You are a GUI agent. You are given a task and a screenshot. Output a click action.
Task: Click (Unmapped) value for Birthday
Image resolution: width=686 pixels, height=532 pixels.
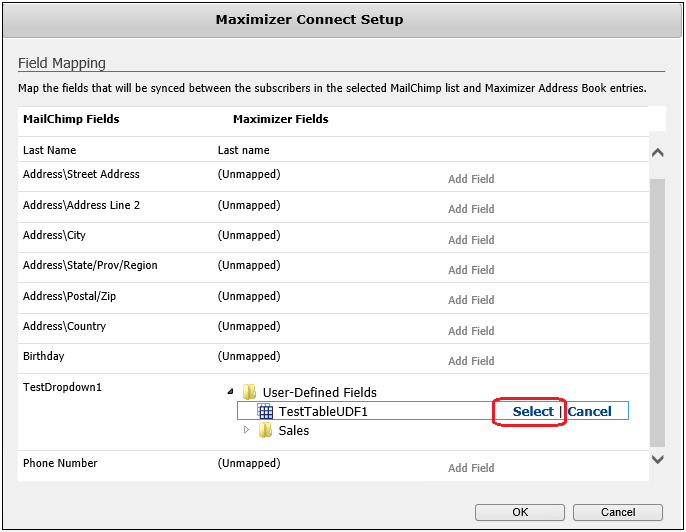[249, 356]
